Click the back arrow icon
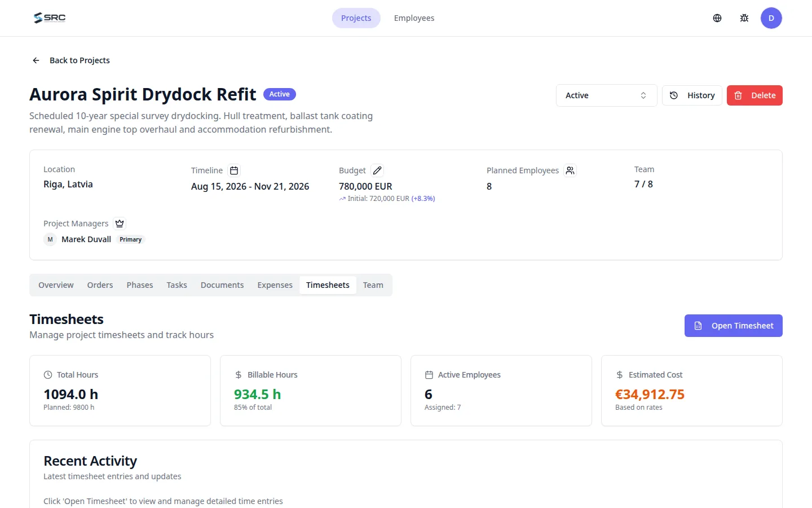 [36, 60]
